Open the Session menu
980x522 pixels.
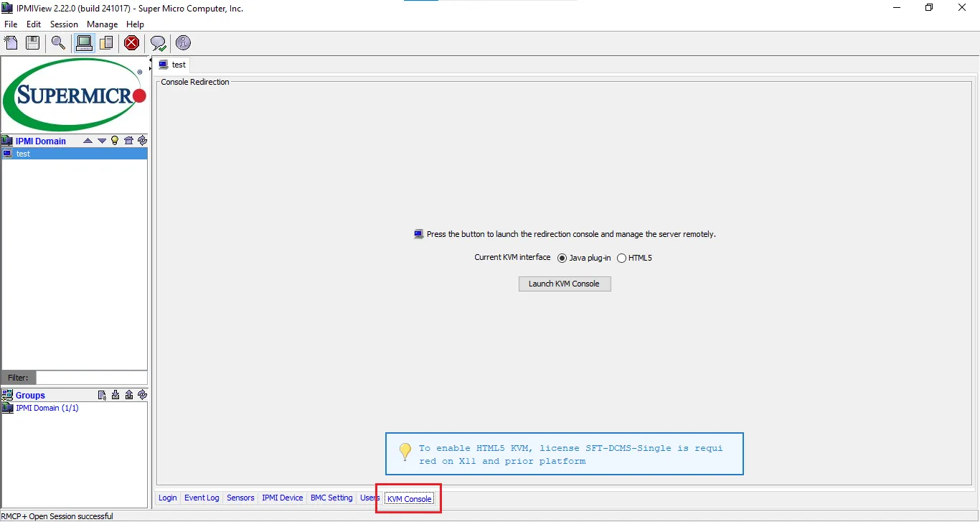(x=64, y=24)
